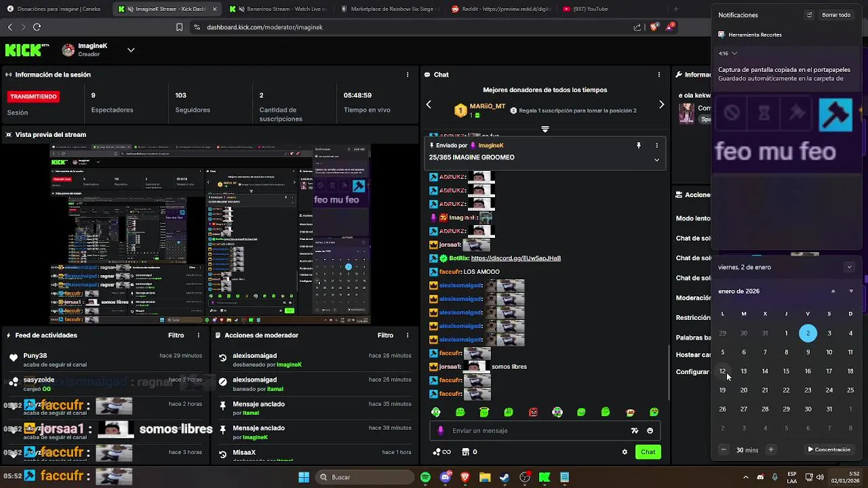868x488 pixels.
Task: Open the discord.gg link from BotRix
Action: click(x=515, y=258)
